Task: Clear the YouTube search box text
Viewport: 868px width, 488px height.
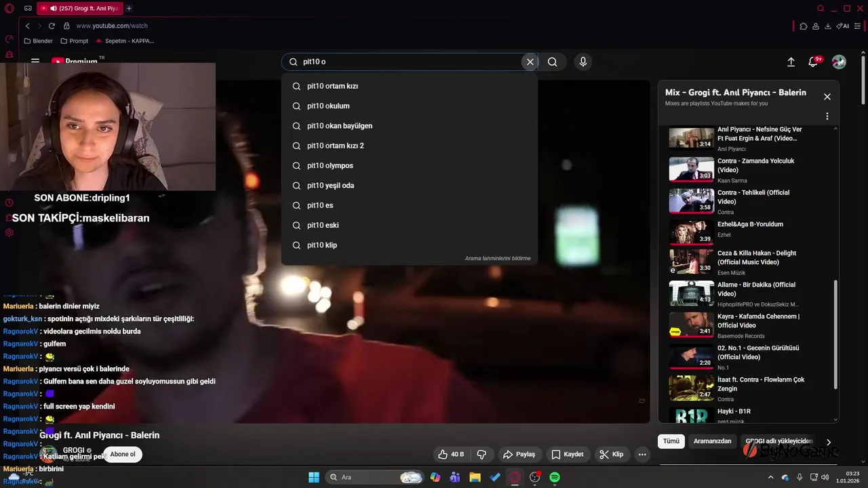Action: click(x=530, y=62)
